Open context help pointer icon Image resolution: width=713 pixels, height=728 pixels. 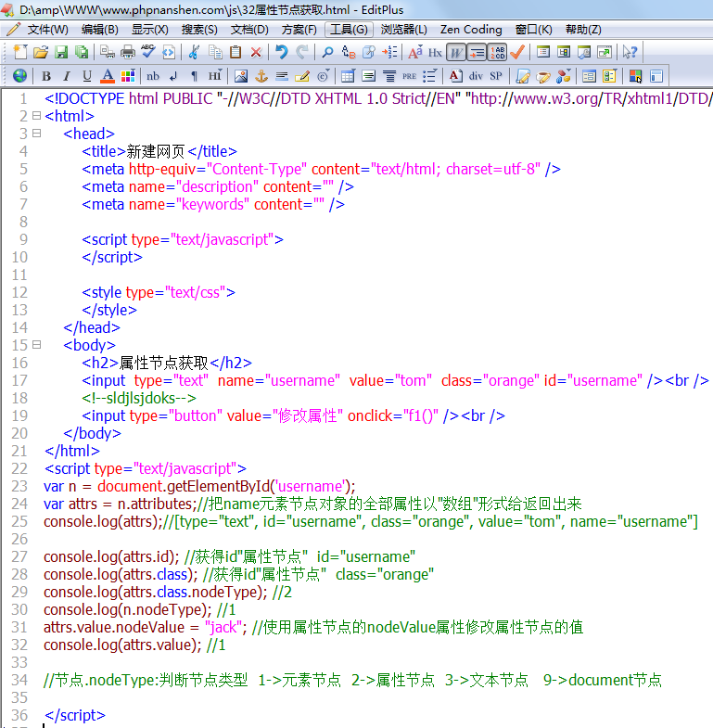click(x=630, y=52)
